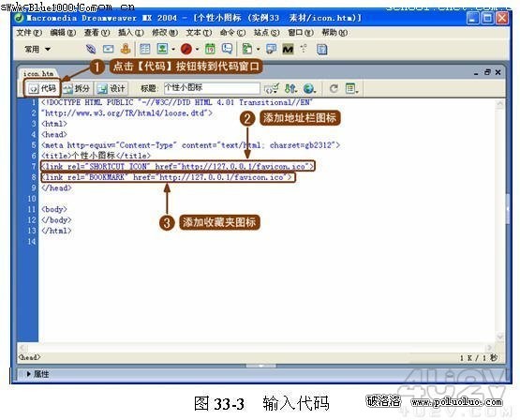Click the meta Content-Type line
520x420 pixels.
191,145
